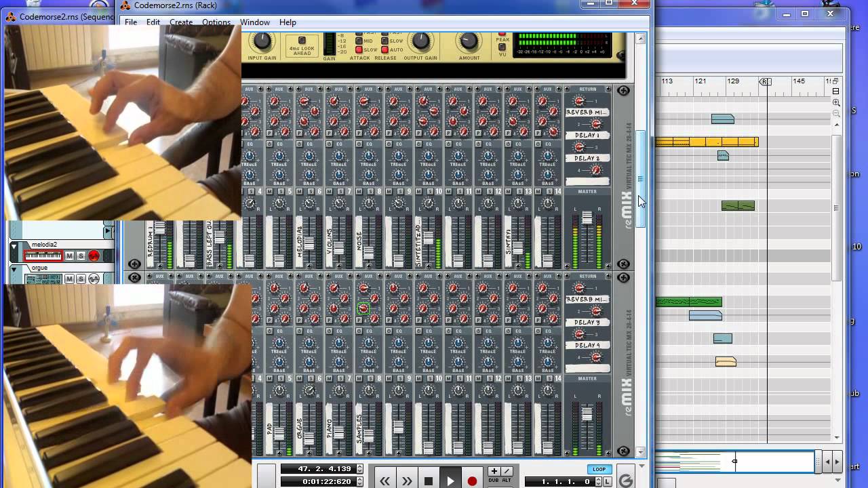The height and width of the screenshot is (488, 868).
Task: Open the Window menu
Action: 255,22
